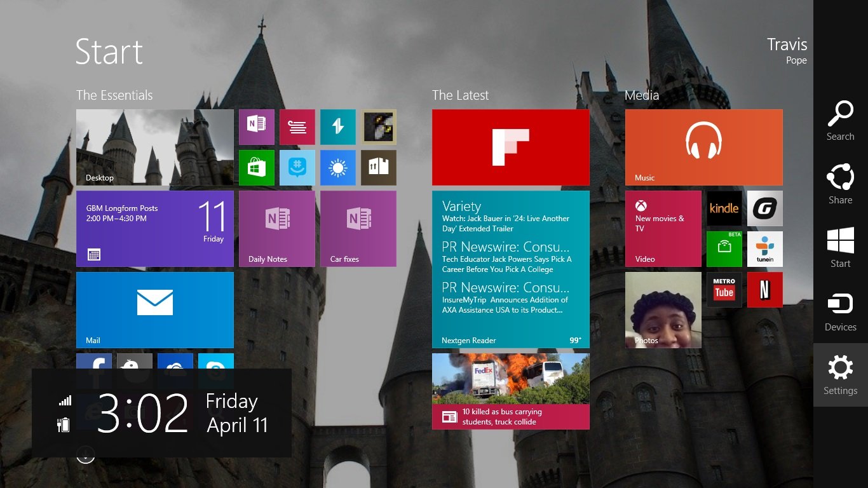868x488 pixels.
Task: Launch the GroupMe smiley tile
Action: point(297,168)
